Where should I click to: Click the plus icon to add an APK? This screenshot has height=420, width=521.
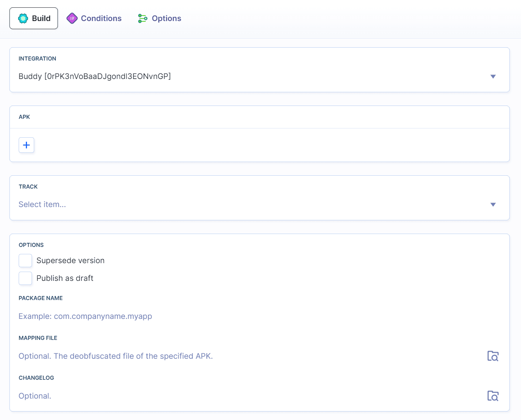tap(26, 145)
